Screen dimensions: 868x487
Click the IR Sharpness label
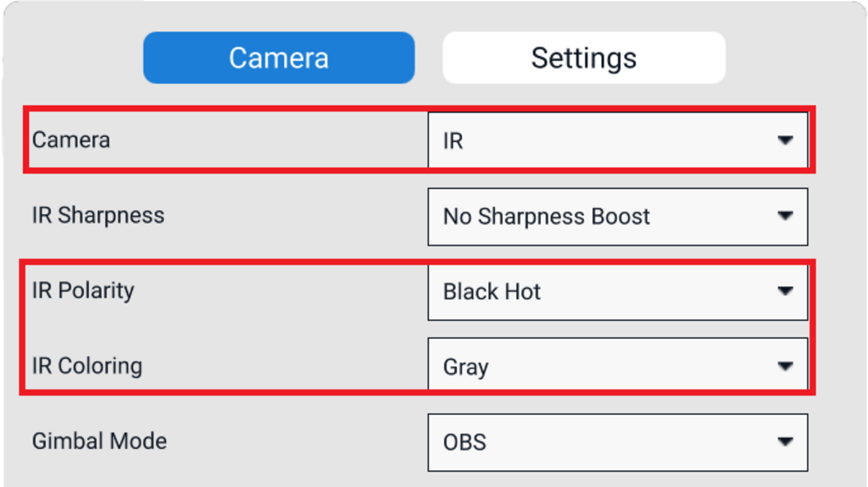pyautogui.click(x=98, y=215)
